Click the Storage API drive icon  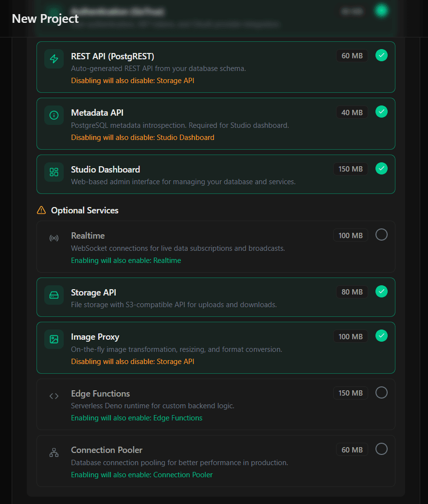(x=54, y=295)
